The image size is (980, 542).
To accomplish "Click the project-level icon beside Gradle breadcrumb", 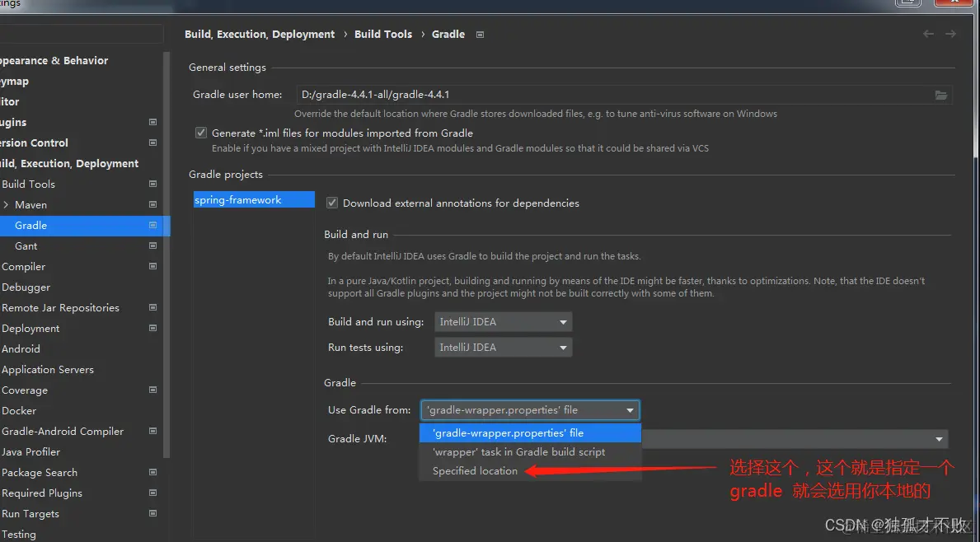I will pyautogui.click(x=481, y=35).
